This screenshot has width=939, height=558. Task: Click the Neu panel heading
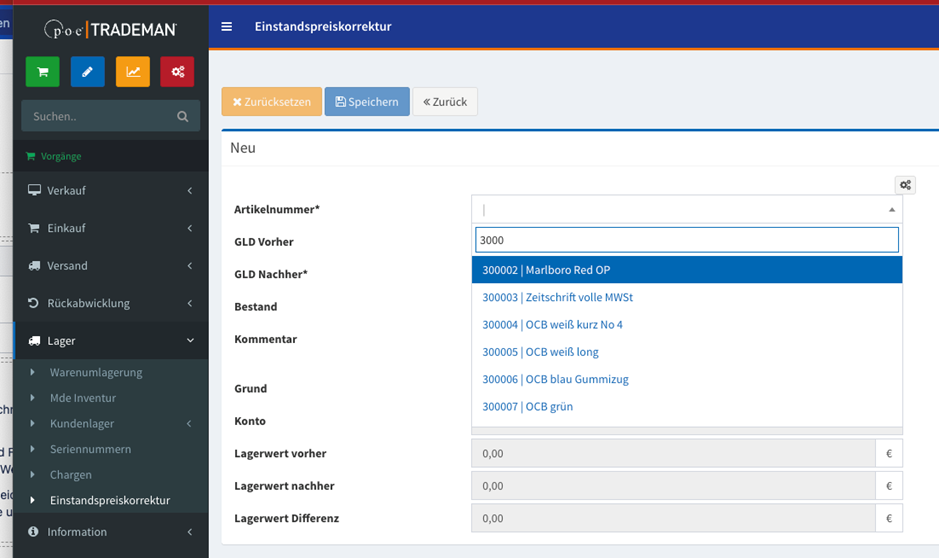pyautogui.click(x=243, y=148)
